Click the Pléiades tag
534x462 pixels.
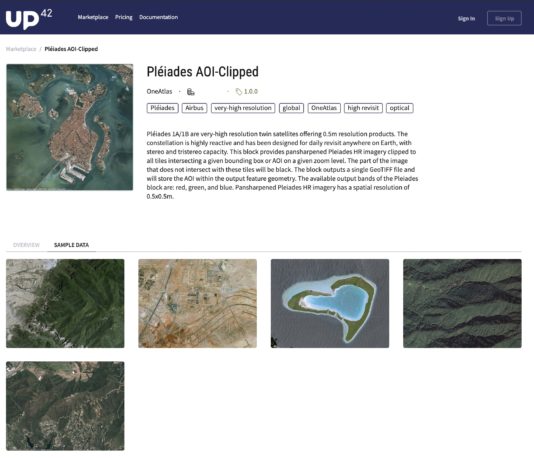(x=162, y=108)
